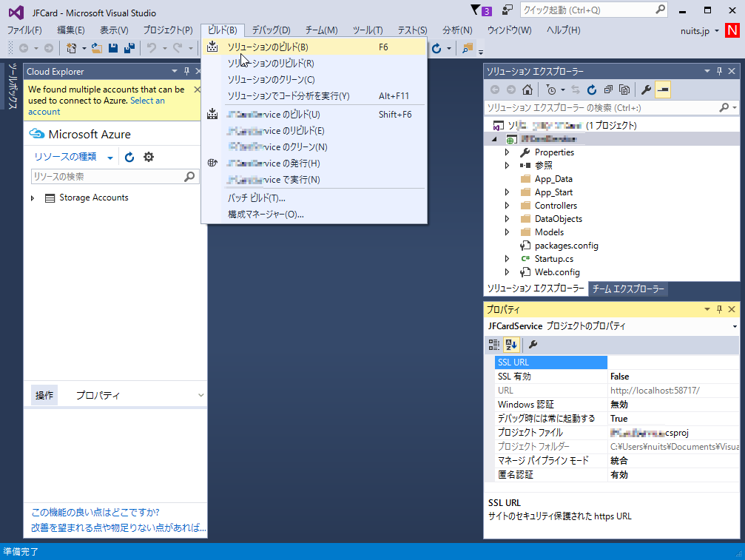The width and height of the screenshot is (745, 560).
Task: Switch to Cloud Explorer プロパティ tab
Action: coord(98,395)
